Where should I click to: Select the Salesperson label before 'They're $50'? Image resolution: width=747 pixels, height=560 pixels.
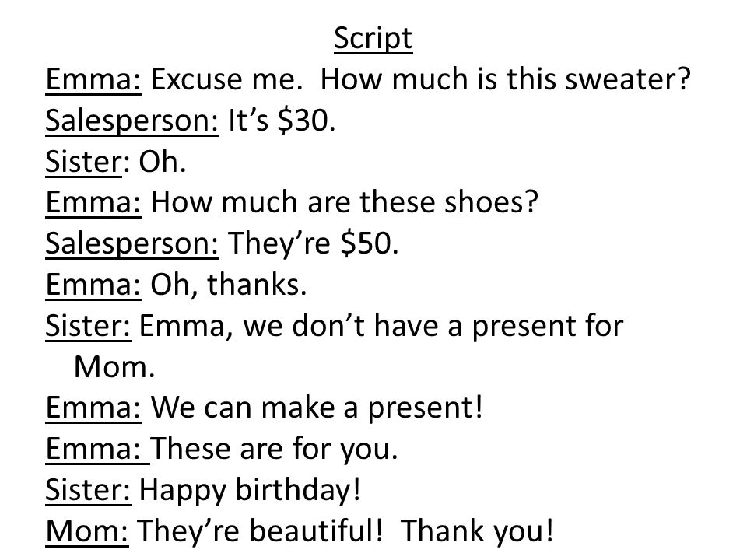coord(132,243)
